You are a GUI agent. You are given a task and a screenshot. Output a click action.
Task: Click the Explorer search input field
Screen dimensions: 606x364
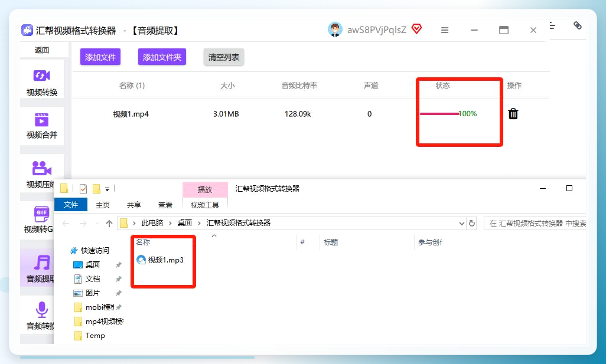coord(535,224)
